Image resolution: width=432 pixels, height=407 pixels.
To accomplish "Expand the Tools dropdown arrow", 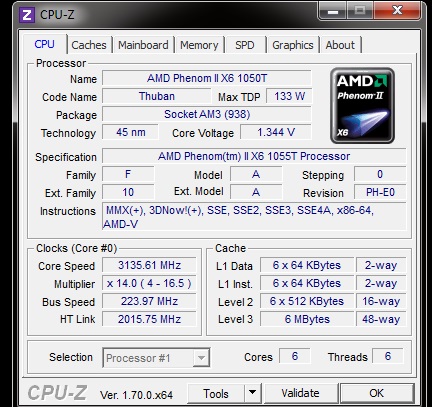I will (253, 394).
